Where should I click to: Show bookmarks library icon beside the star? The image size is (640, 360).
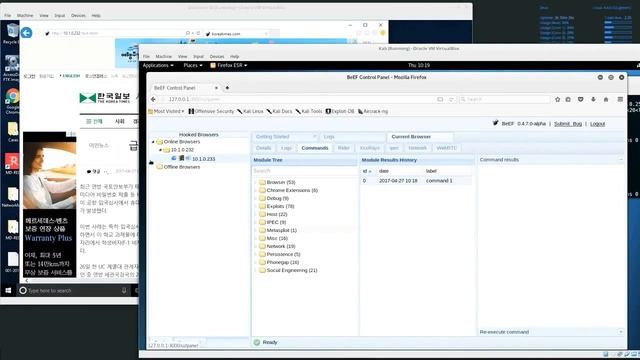pyautogui.click(x=568, y=99)
